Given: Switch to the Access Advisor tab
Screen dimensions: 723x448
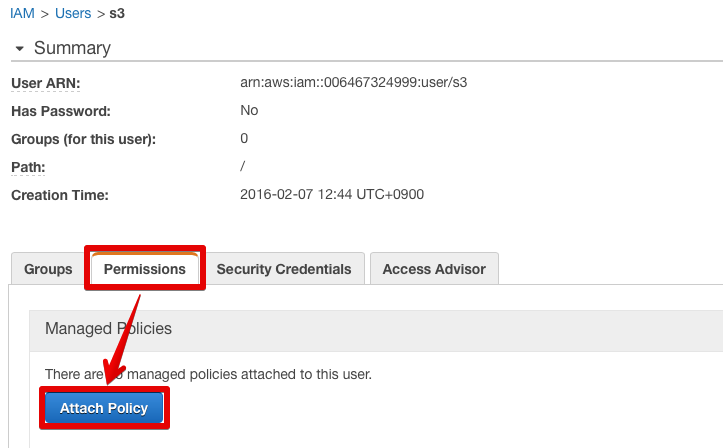Looking at the screenshot, I should click(x=434, y=269).
